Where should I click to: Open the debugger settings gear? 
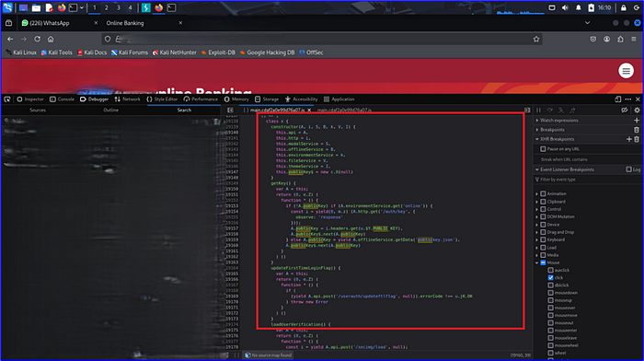tap(637, 111)
